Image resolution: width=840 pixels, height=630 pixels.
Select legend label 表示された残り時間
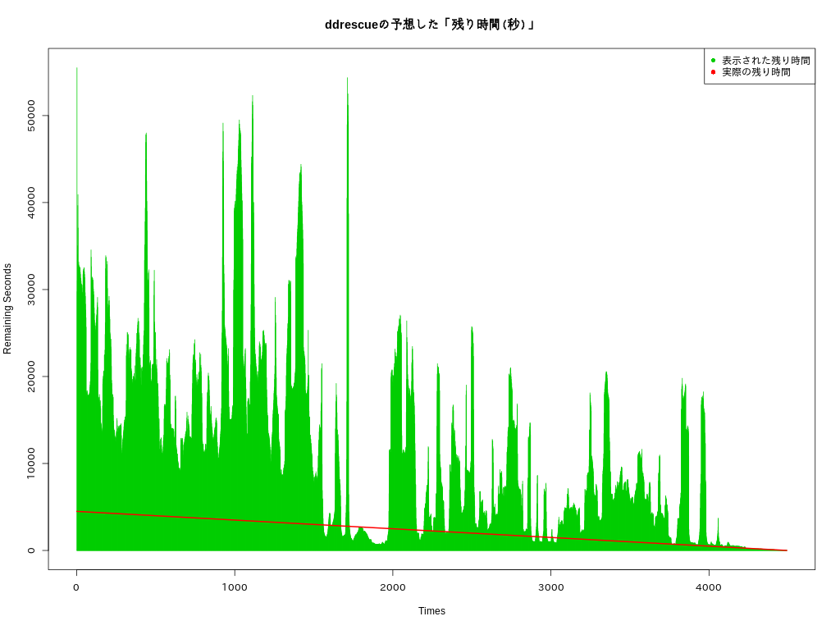pos(765,61)
